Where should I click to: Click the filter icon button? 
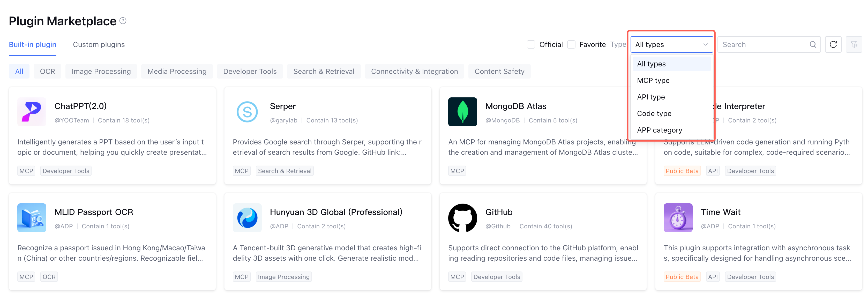854,44
